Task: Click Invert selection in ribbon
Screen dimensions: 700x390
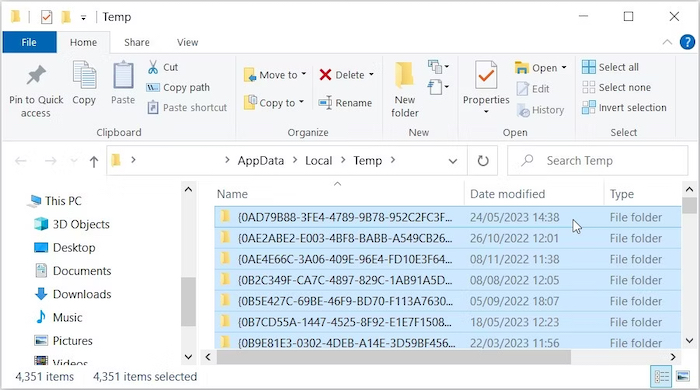Action: 624,108
